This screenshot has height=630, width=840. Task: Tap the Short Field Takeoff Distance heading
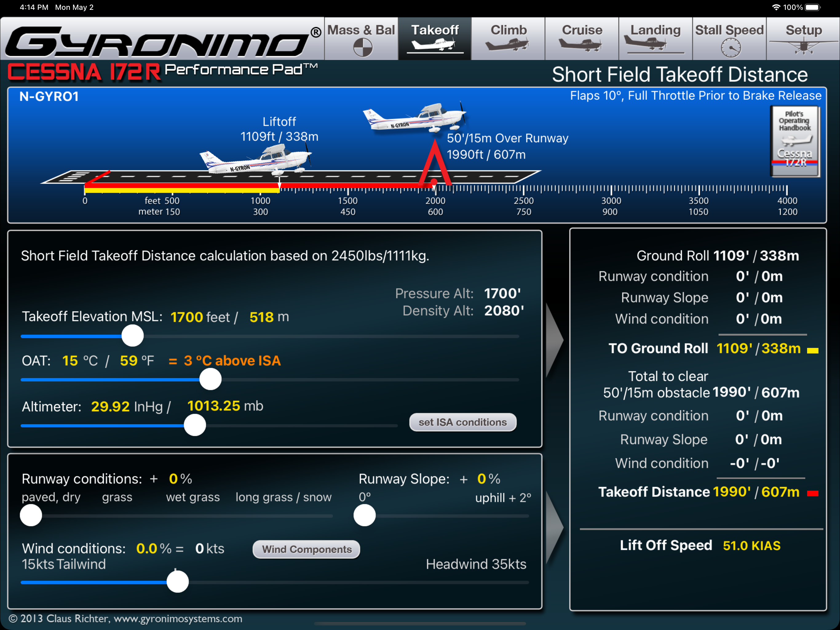tap(680, 74)
